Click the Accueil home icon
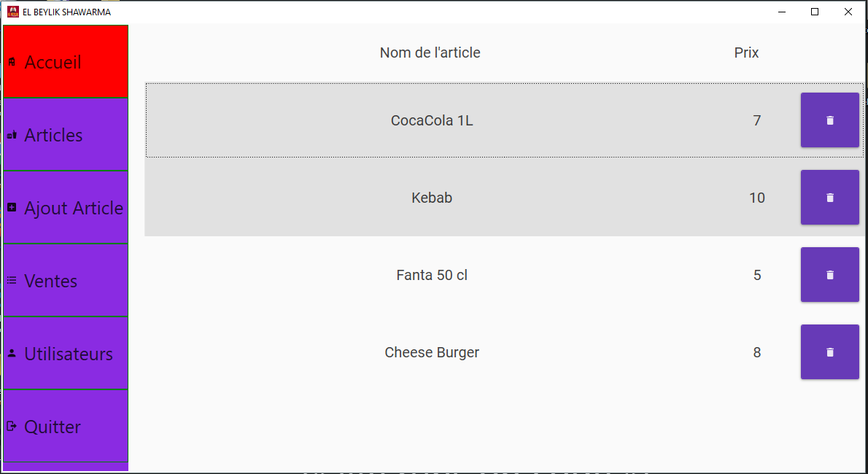This screenshot has height=474, width=868. [12, 63]
